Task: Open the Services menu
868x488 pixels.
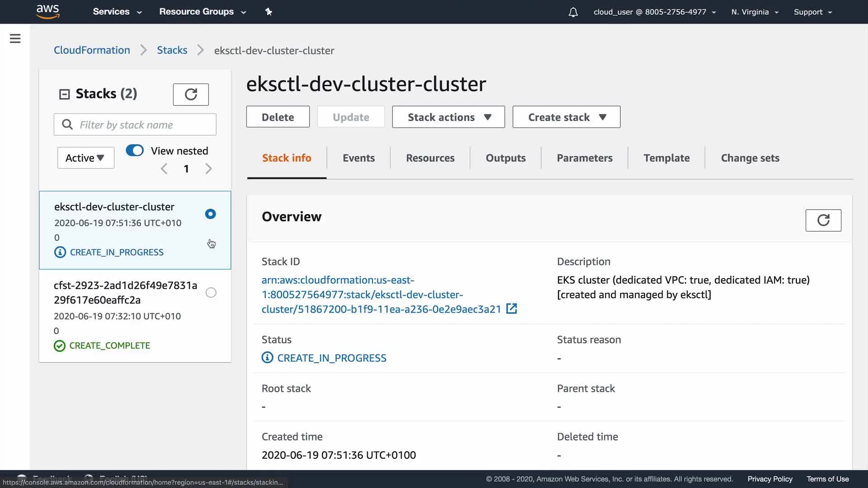Action: (117, 12)
